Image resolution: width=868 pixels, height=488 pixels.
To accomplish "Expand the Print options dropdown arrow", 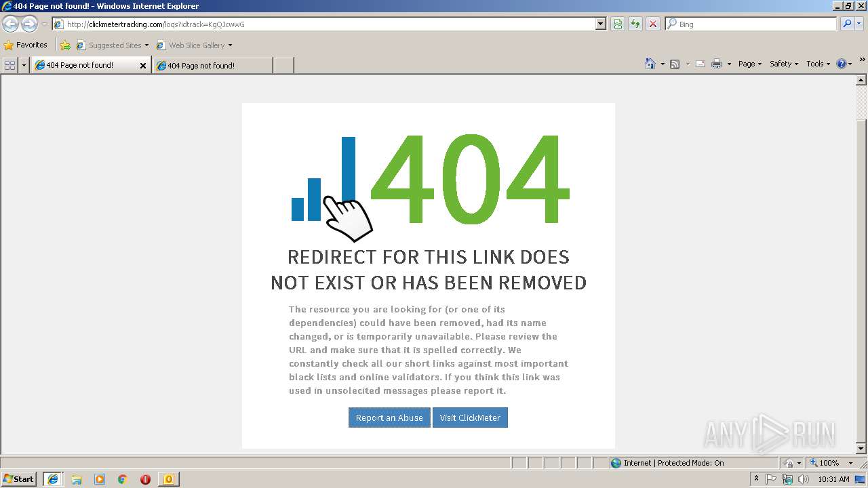I will tap(729, 64).
